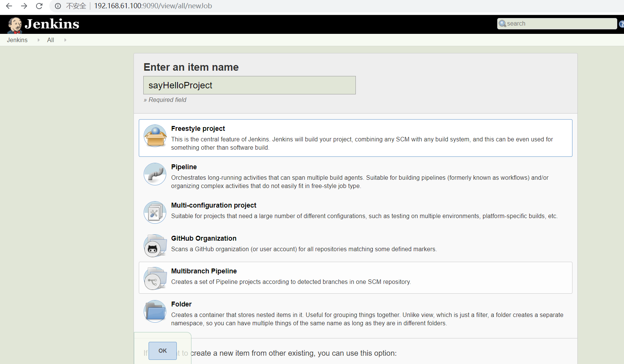Click the 'Enter an item name' heading

tap(191, 67)
